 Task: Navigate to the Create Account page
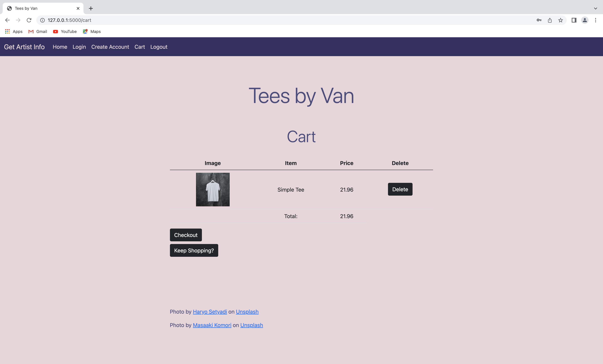110,47
